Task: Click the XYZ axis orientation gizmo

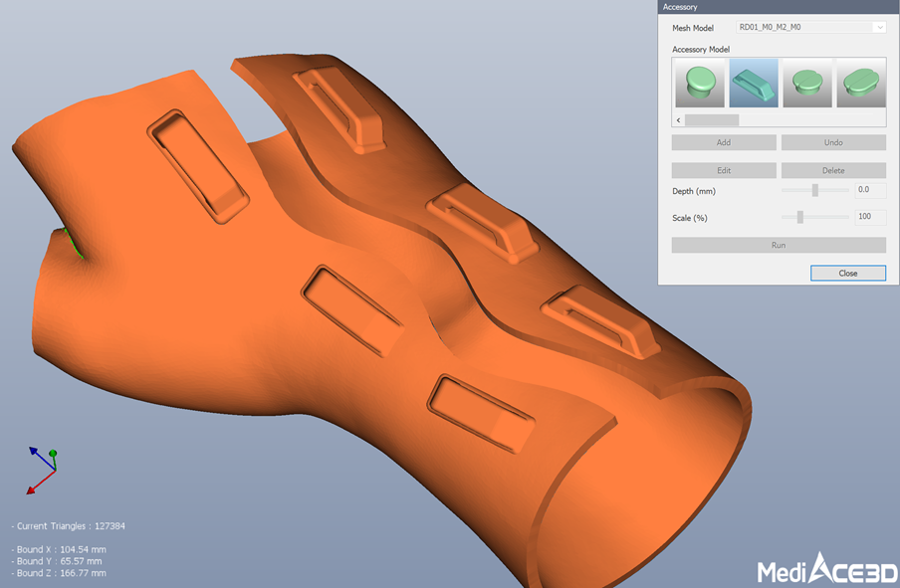Action: (42, 471)
